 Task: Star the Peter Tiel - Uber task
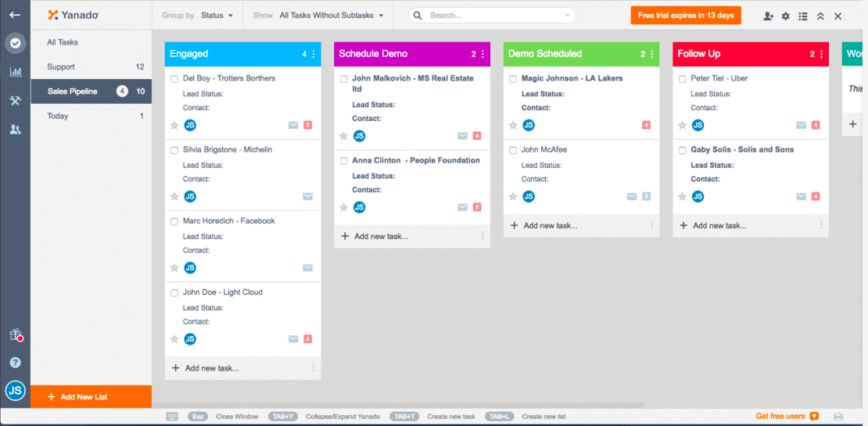[683, 126]
